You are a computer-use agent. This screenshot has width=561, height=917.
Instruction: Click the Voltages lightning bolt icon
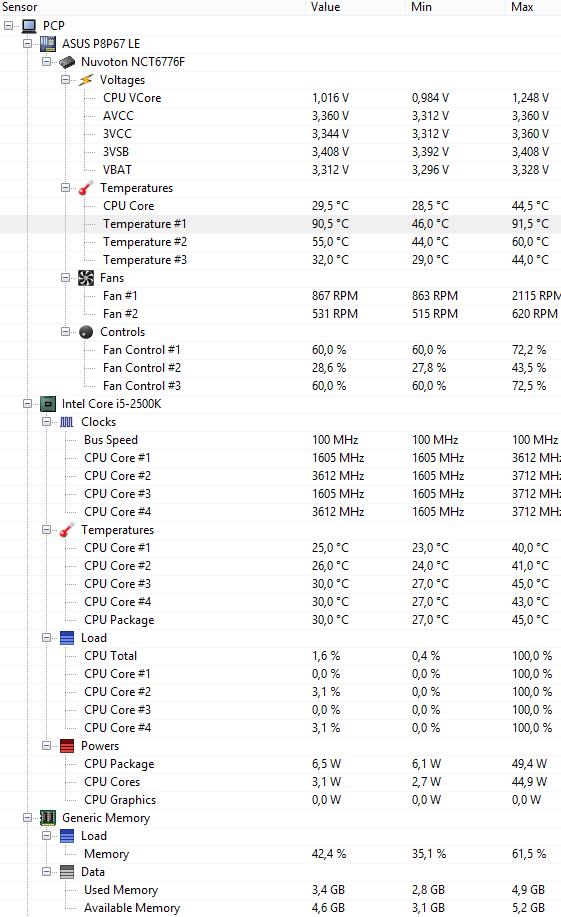click(86, 80)
